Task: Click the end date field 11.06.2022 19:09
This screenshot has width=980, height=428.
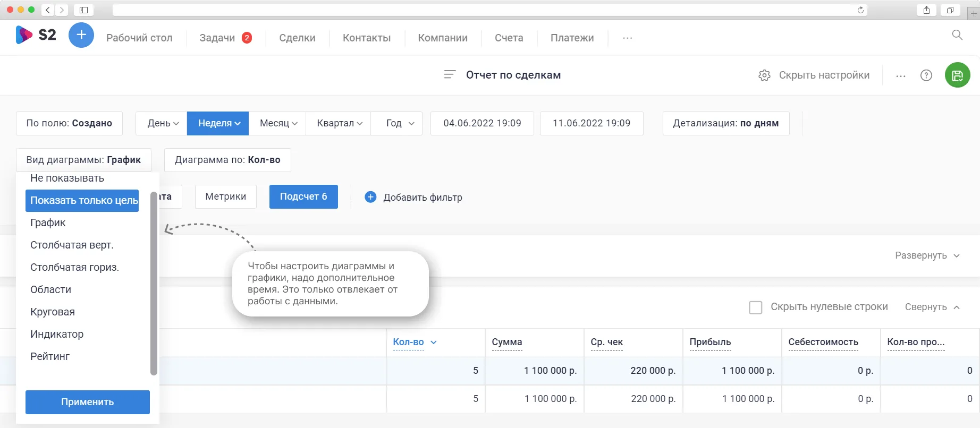Action: point(592,123)
